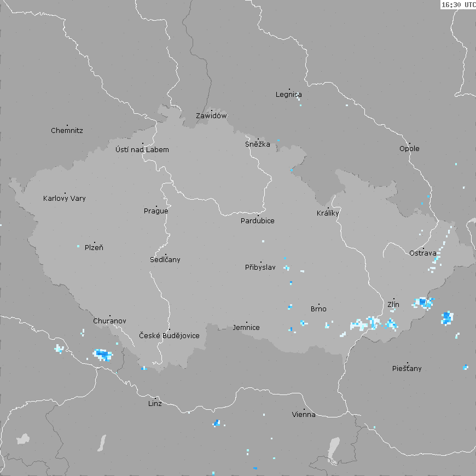Select the Plzeň city label
This screenshot has width=476, height=476.
94,248
